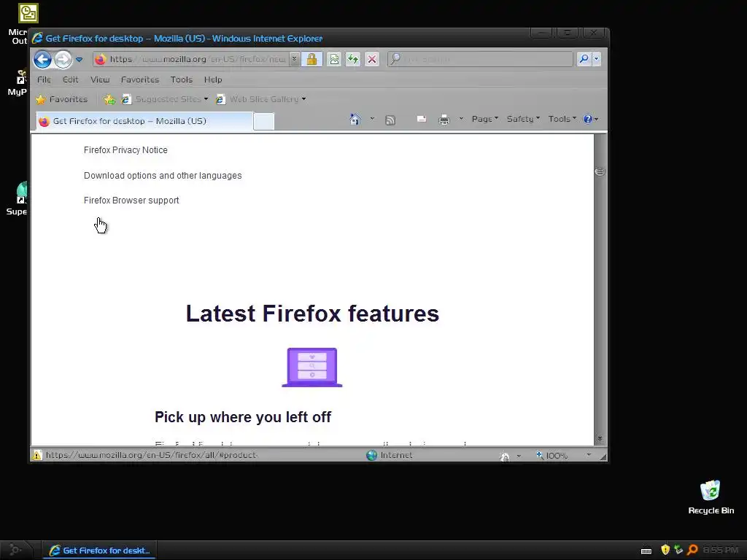The height and width of the screenshot is (560, 747).
Task: Open the search provider dropdown arrow
Action: [596, 59]
